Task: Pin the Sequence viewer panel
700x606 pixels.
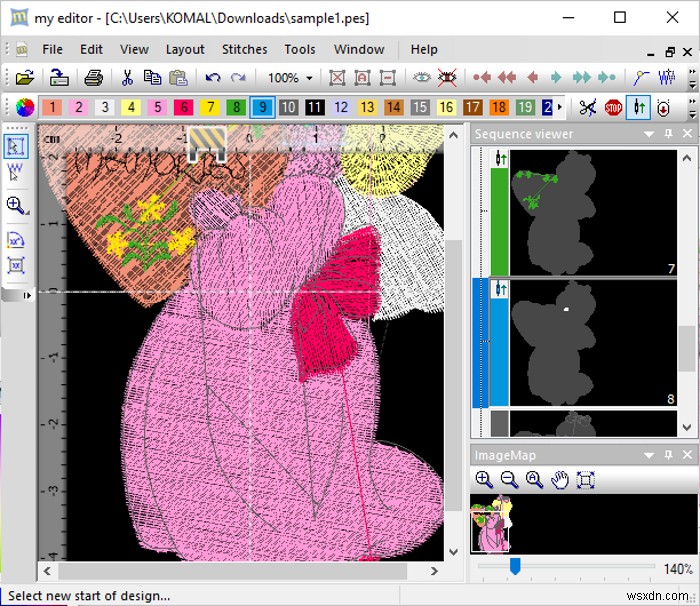Action: tap(668, 134)
